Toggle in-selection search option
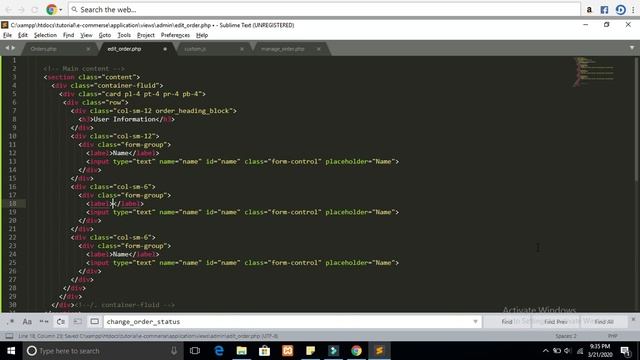This screenshot has width=640, height=360. click(x=78, y=322)
